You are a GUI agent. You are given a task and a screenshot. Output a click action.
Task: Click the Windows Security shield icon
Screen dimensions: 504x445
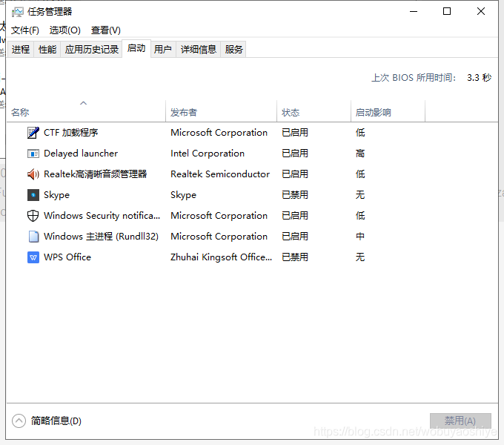click(33, 215)
